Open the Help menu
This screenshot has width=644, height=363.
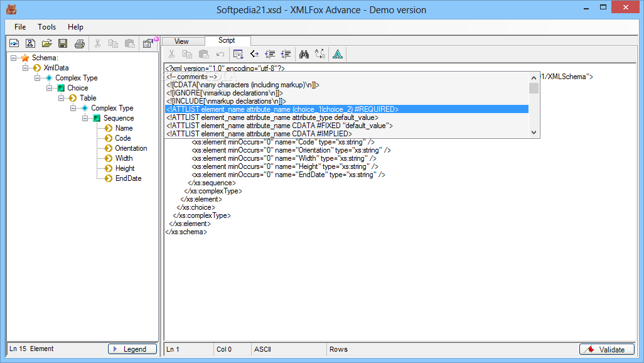pyautogui.click(x=75, y=27)
